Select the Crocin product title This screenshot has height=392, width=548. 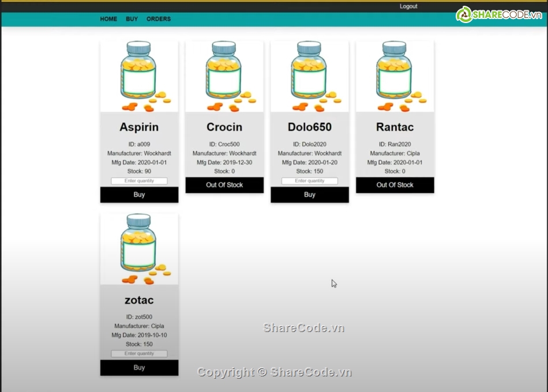click(x=224, y=127)
